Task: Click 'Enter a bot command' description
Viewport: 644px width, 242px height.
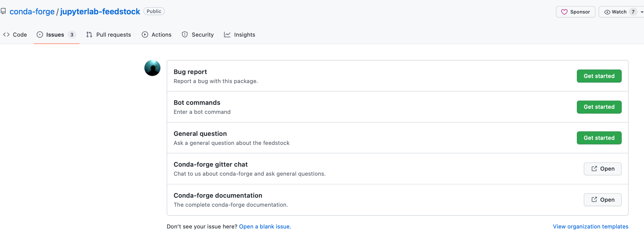Action: point(202,112)
